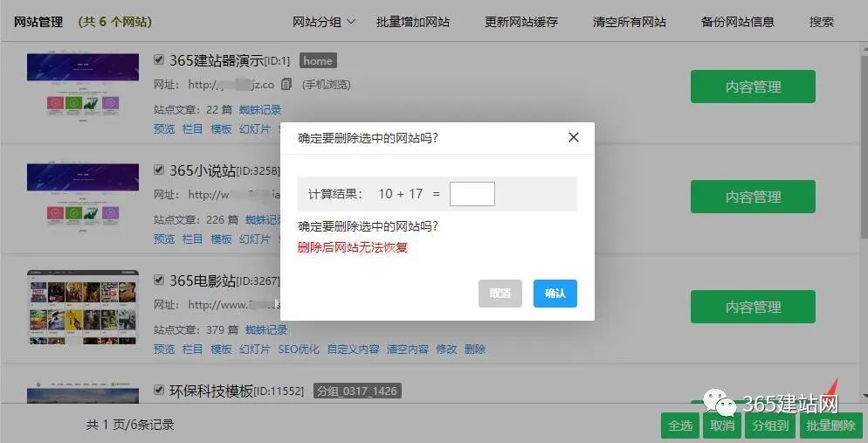868x443 pixels.
Task: Click 修改 for 365电影站
Action: [446, 350]
